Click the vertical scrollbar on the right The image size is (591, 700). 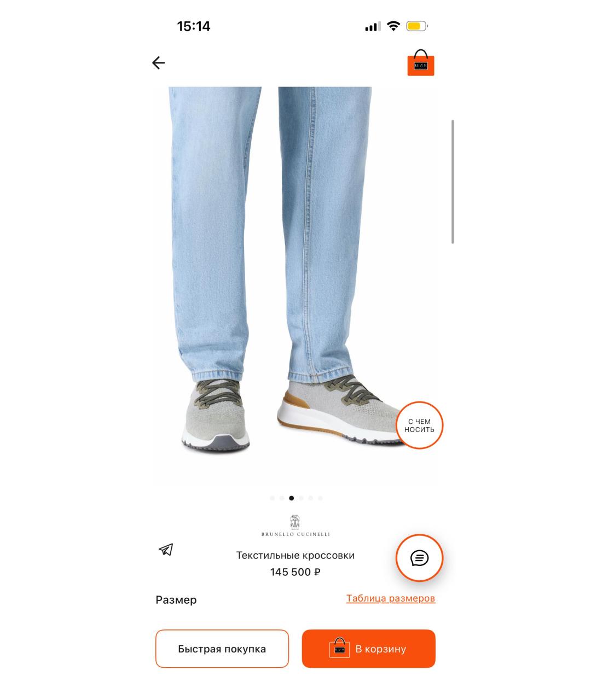tap(453, 182)
